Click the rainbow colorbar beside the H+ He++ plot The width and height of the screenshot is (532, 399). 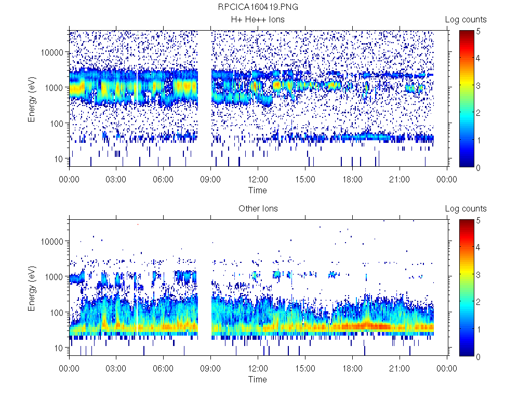467,99
